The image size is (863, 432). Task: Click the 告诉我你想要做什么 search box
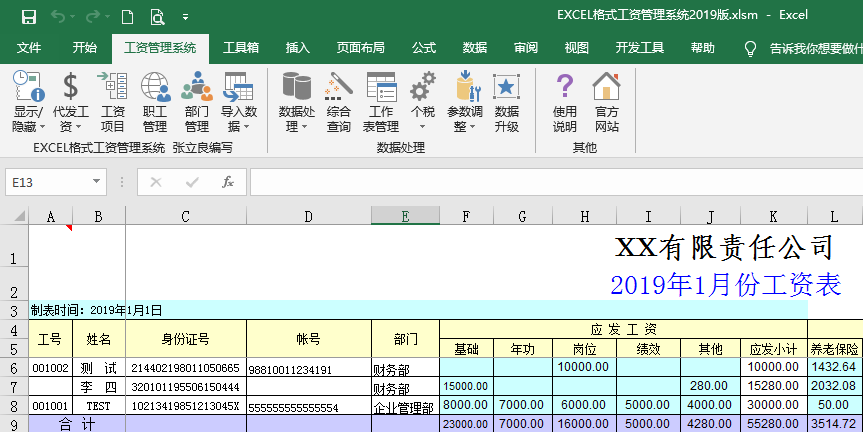813,48
